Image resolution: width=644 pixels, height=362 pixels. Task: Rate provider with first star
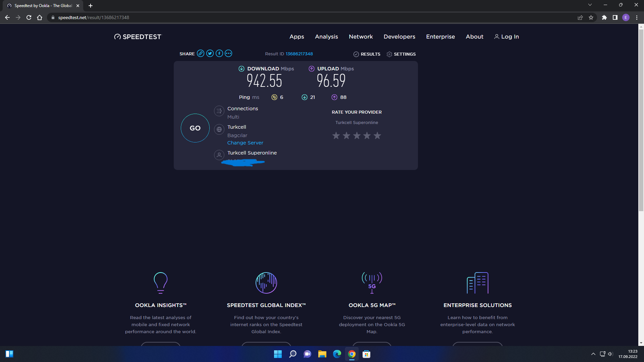point(336,136)
